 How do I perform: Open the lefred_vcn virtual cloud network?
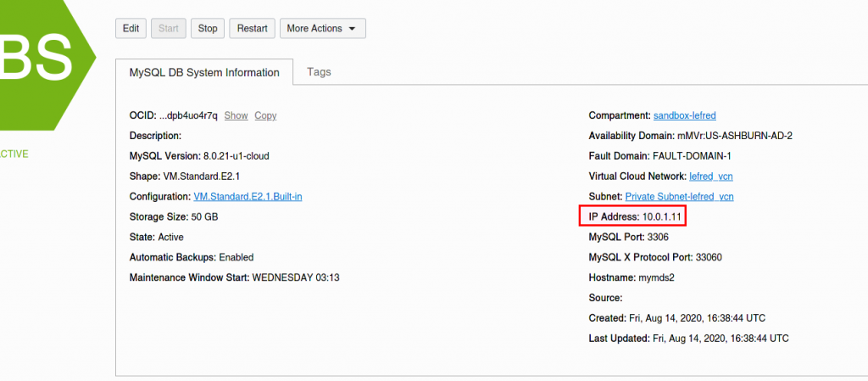711,176
